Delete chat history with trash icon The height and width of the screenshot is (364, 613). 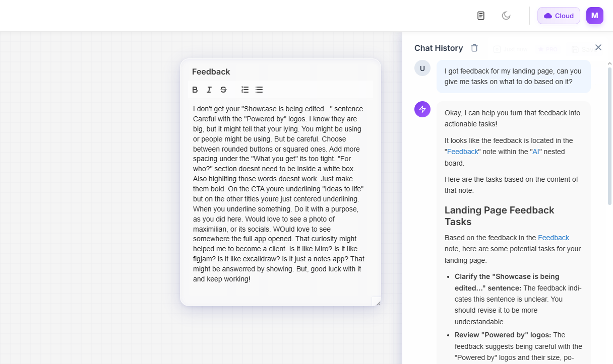474,48
